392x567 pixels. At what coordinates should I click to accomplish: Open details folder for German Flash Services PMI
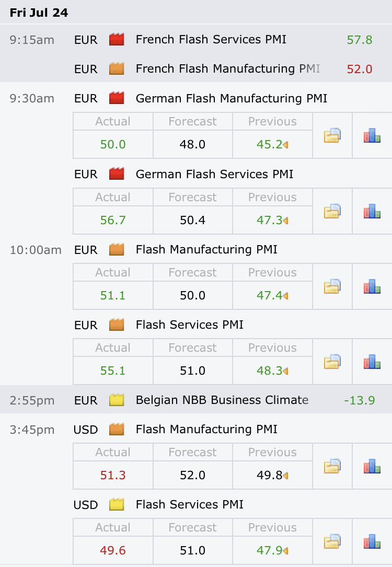[x=332, y=211]
